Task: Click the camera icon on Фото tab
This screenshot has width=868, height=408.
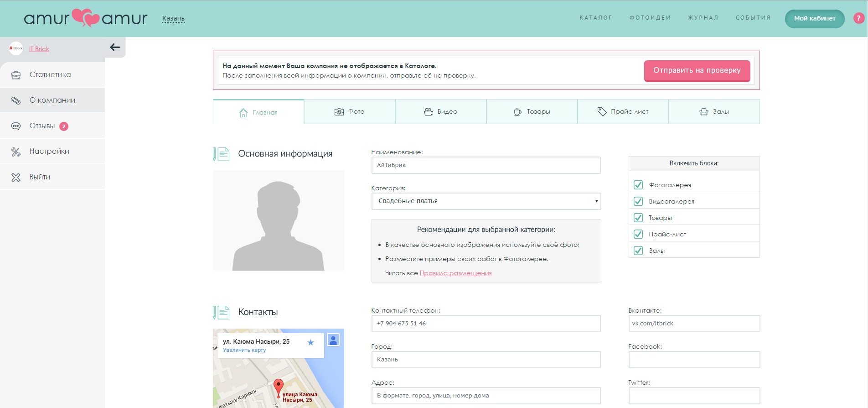Action: (x=339, y=112)
